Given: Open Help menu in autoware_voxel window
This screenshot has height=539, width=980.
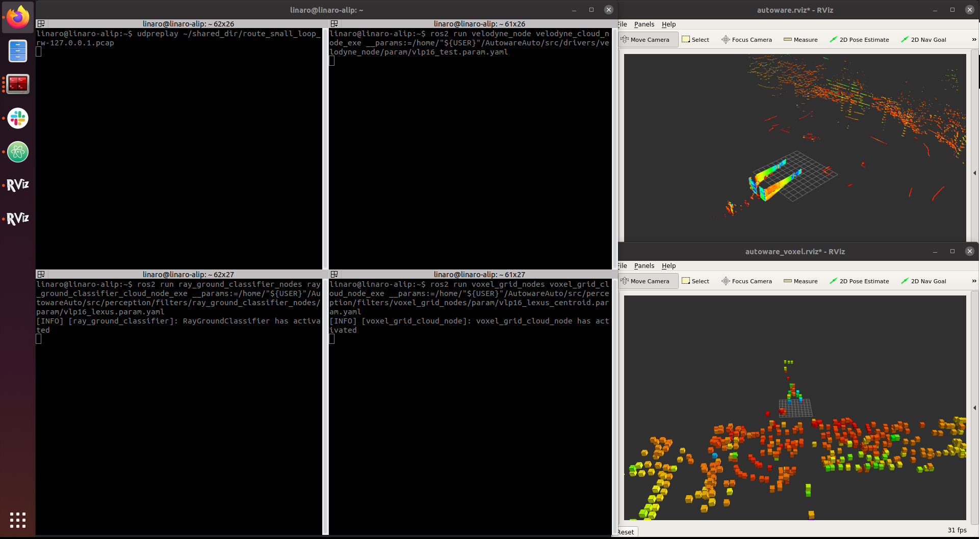Looking at the screenshot, I should click(x=668, y=266).
